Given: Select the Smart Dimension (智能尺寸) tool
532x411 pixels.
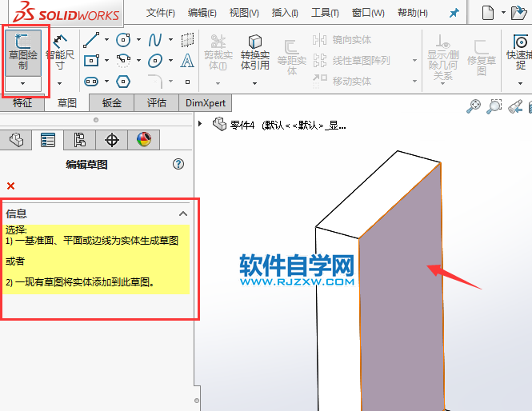Looking at the screenshot, I should coord(60,52).
